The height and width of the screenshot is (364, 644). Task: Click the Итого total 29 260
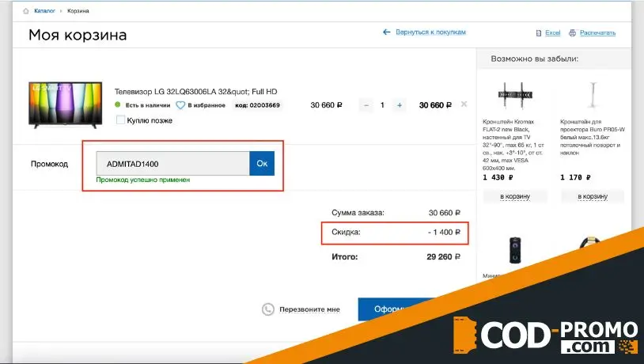443,256
